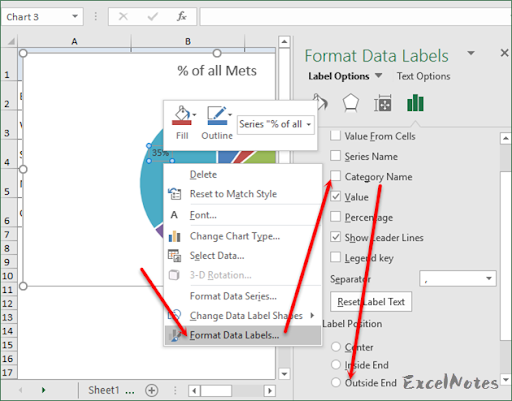Go to next sheet with tab arrow

pos(43,390)
